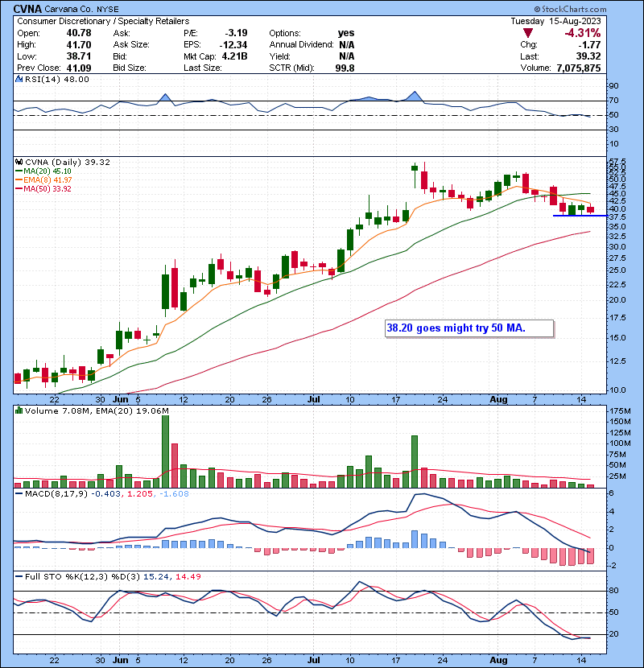Click the Volume value 7,075,875
This screenshot has height=668, width=644.
click(x=578, y=68)
